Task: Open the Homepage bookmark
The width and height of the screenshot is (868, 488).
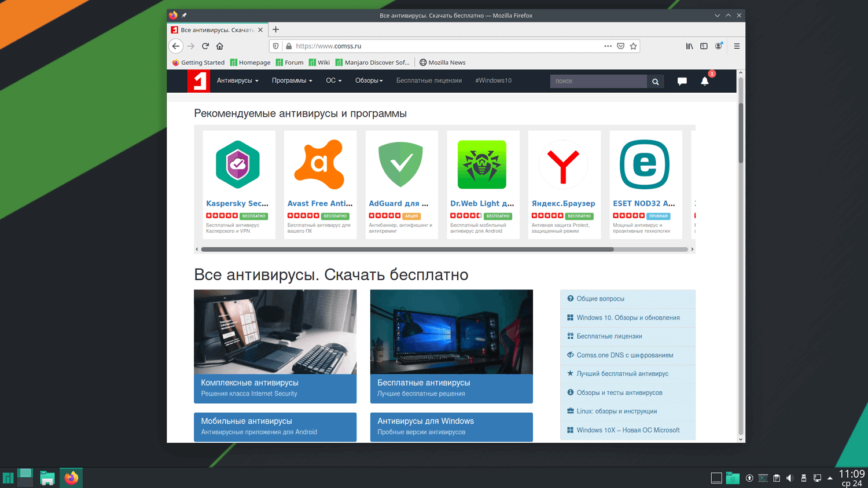Action: point(250,63)
